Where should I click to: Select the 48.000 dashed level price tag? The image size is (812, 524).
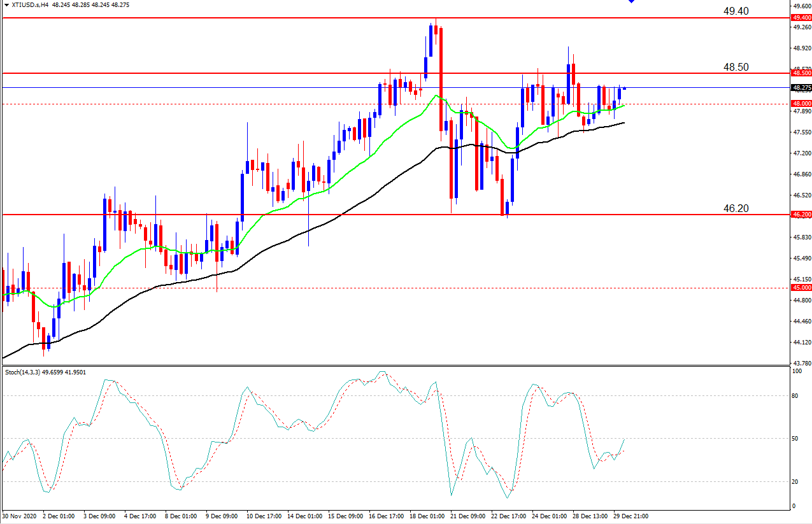(x=801, y=103)
